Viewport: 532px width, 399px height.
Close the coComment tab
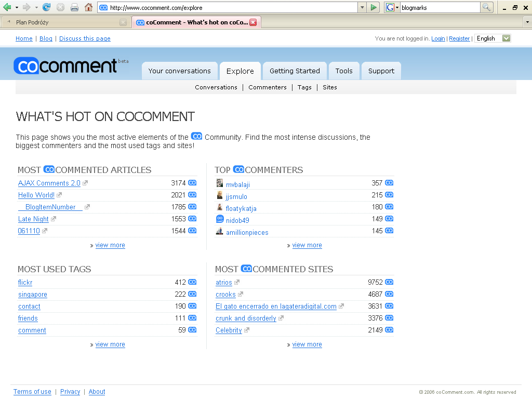coord(253,22)
